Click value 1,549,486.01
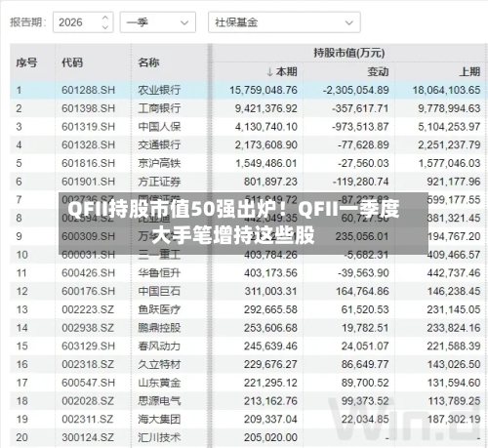This screenshot has height=448, width=488. pos(266,163)
